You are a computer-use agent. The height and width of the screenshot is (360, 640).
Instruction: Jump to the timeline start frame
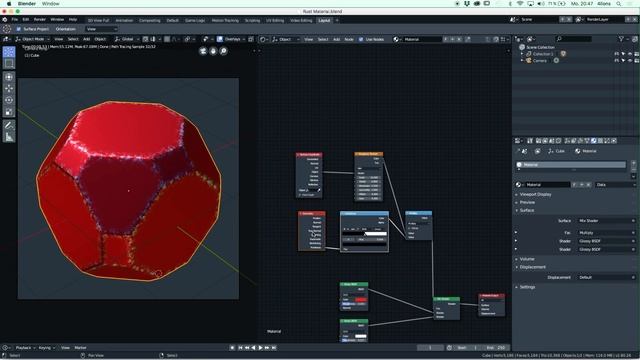click(240, 348)
